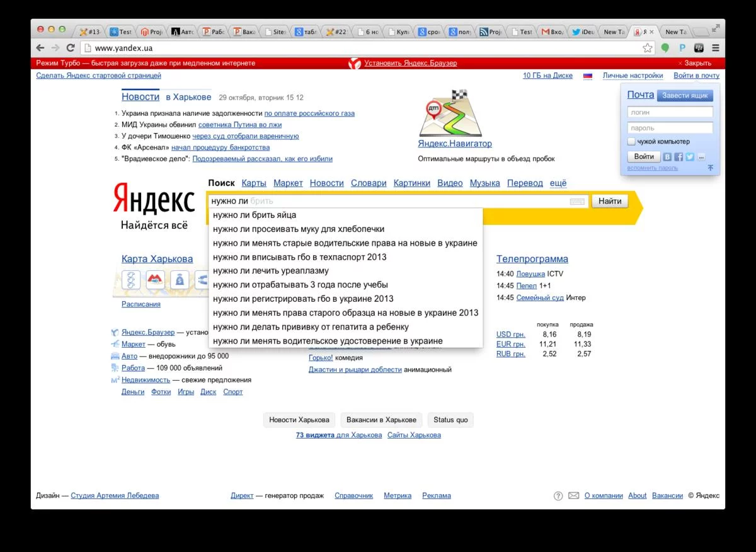
Task: Open the 'Личные настройки' menu
Action: pyautogui.click(x=633, y=76)
